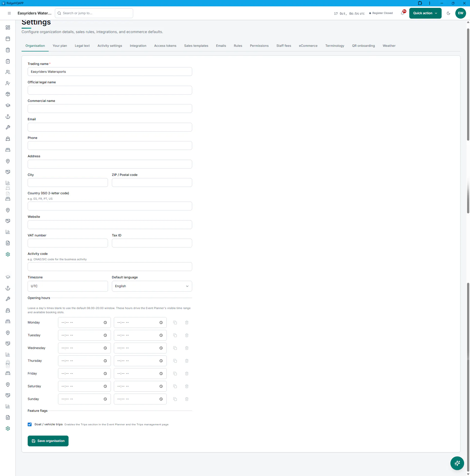Screen dimensions: 470x476
Task: Open the Permissions tab
Action: coord(259,46)
